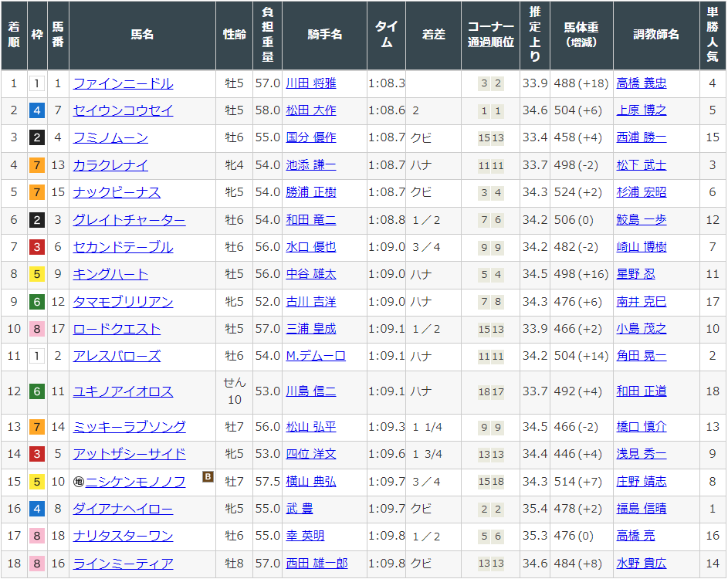
Task: Click orange frame 7 badge in カラクレナイ row
Action: 37,165
